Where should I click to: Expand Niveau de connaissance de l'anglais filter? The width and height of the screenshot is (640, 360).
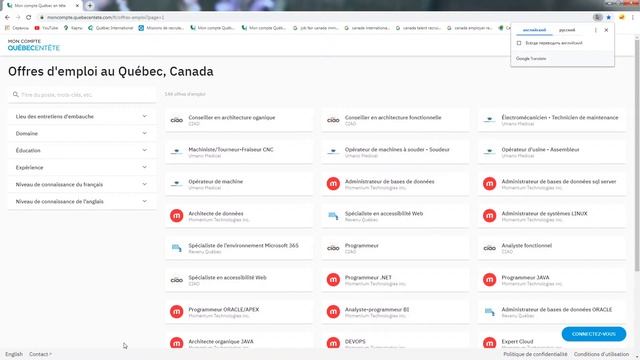(82, 201)
